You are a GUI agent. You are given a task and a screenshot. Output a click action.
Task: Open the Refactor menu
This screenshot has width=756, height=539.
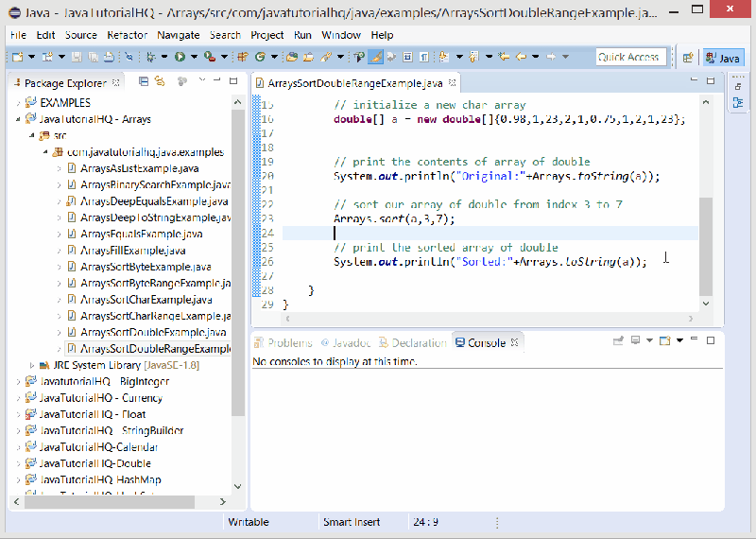pos(128,35)
